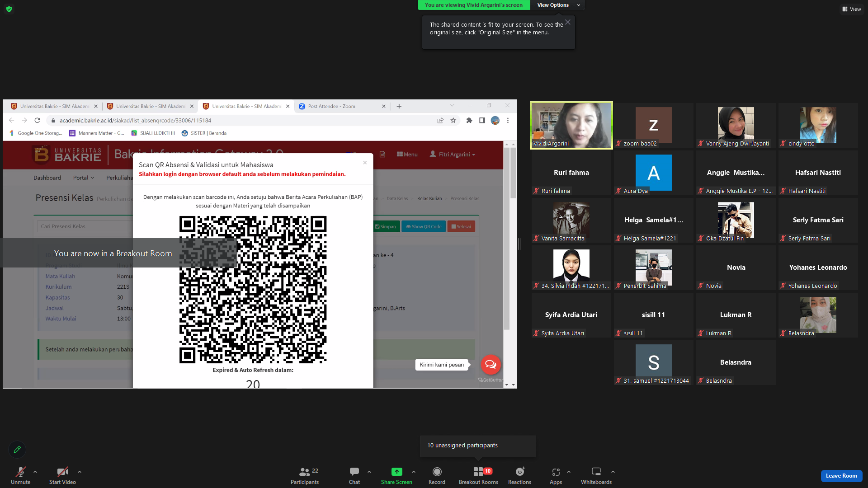Expand audio options arrow next to Unmute
This screenshot has width=868, height=488.
[35, 472]
